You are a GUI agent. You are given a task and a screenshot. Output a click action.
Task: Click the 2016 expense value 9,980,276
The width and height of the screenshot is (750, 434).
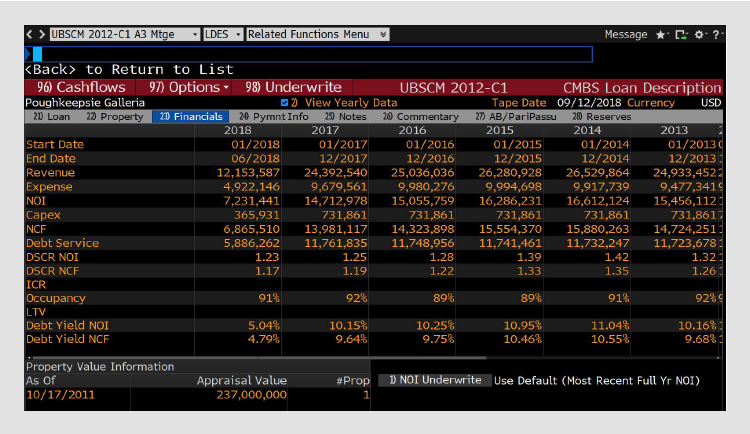pos(426,187)
